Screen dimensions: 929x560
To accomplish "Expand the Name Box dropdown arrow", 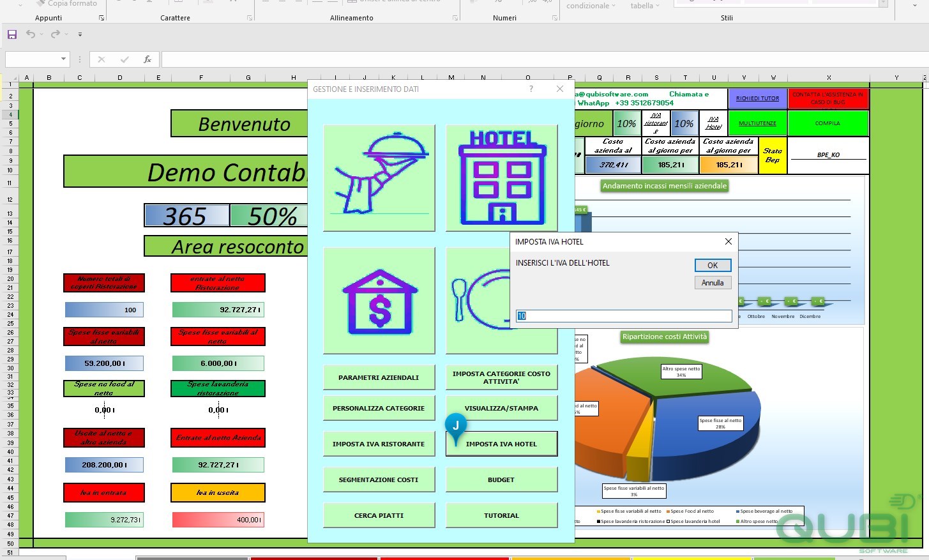I will click(x=63, y=59).
